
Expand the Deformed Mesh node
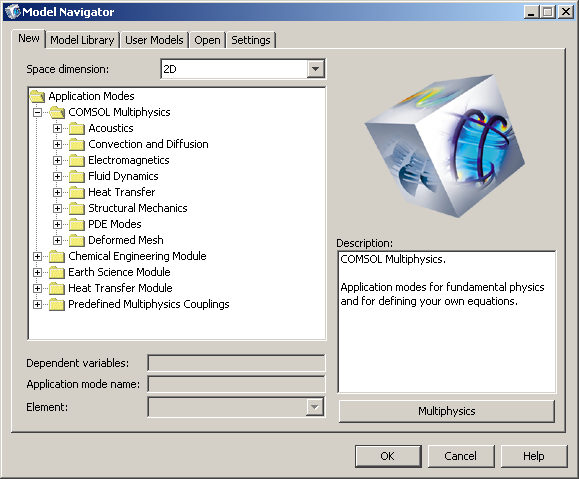pos(57,240)
